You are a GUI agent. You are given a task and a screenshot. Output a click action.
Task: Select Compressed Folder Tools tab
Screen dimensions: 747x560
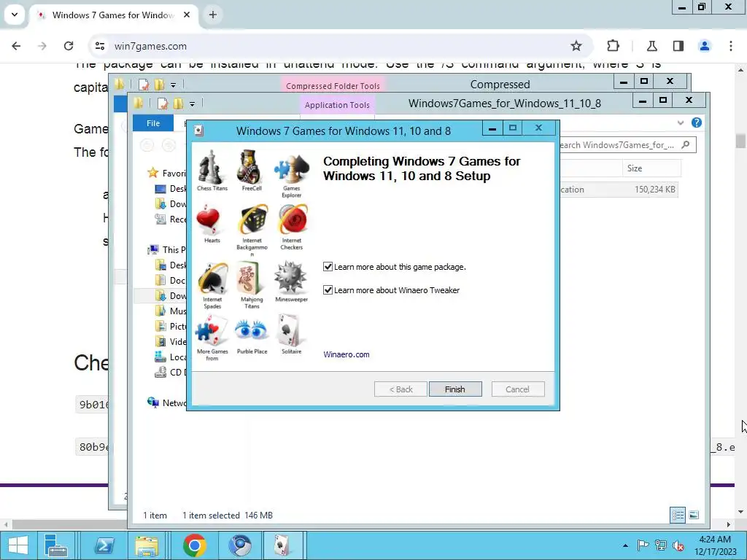[333, 86]
